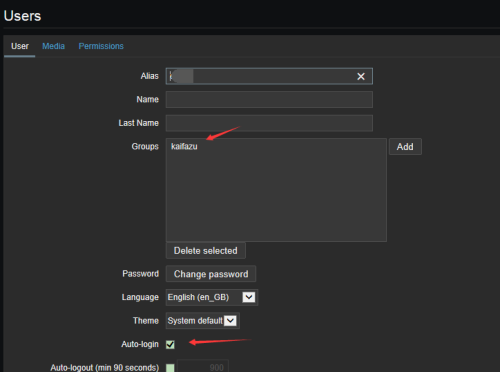Switch to the User tab

point(20,46)
